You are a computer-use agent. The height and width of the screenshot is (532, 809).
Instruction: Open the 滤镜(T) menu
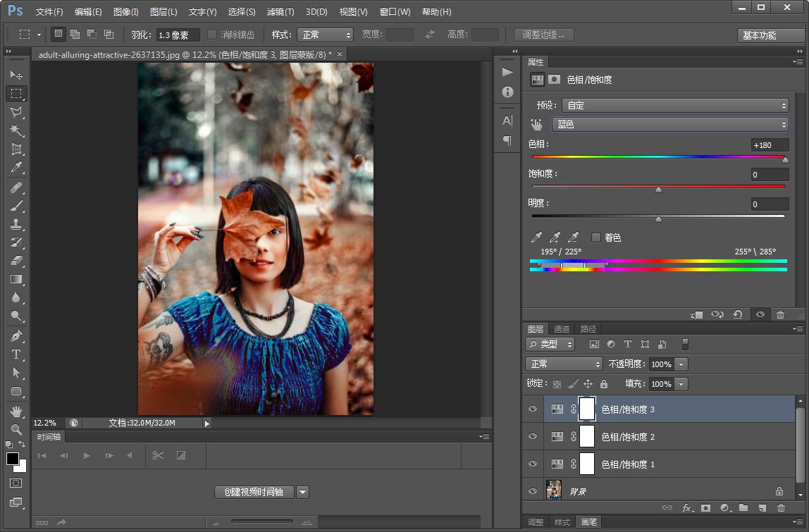pyautogui.click(x=280, y=12)
